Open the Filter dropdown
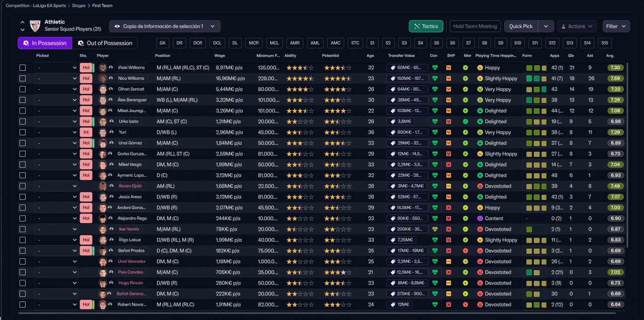The image size is (644, 320). pos(616,26)
